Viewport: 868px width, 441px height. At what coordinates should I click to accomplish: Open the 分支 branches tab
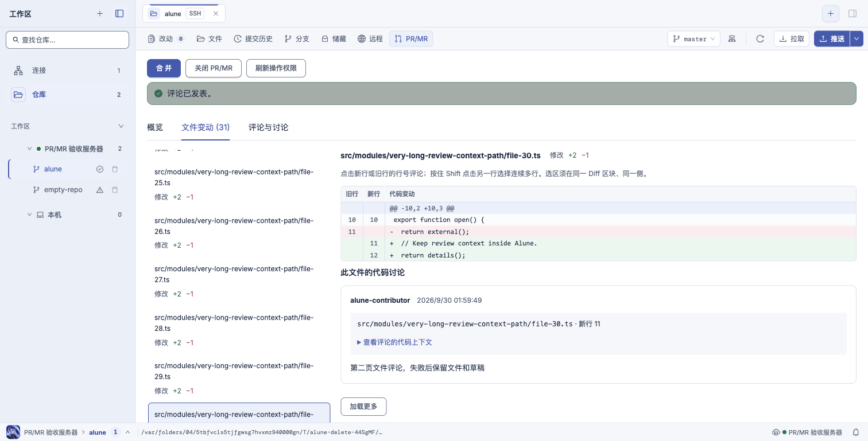[x=297, y=39]
